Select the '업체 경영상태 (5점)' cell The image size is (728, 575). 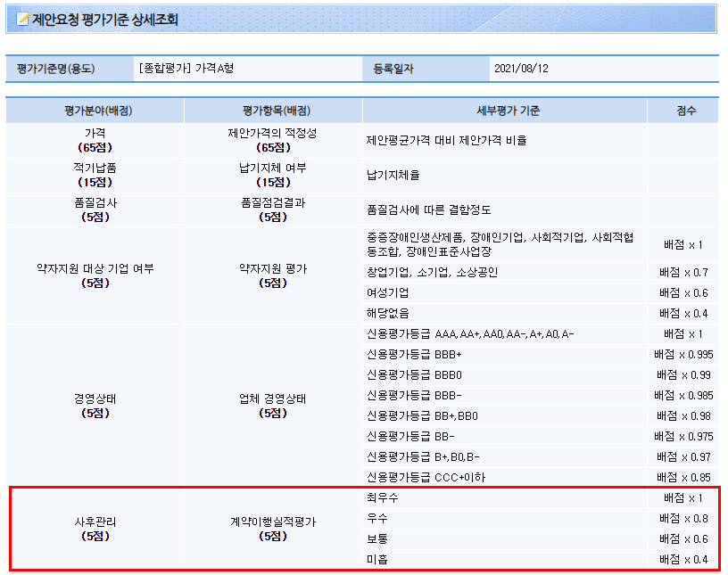273,406
